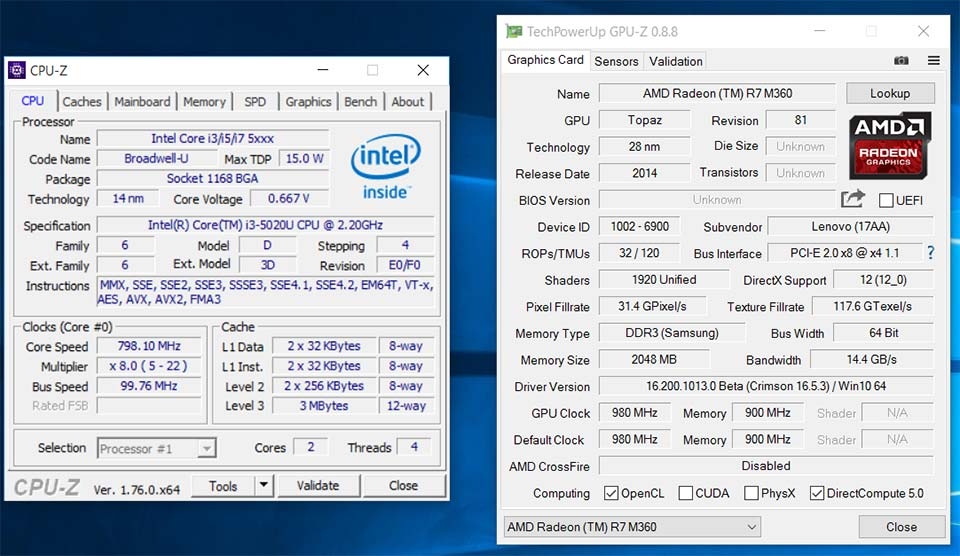Click the Close button in CPU-Z
Viewport: 960px width, 556px height.
pyautogui.click(x=403, y=486)
